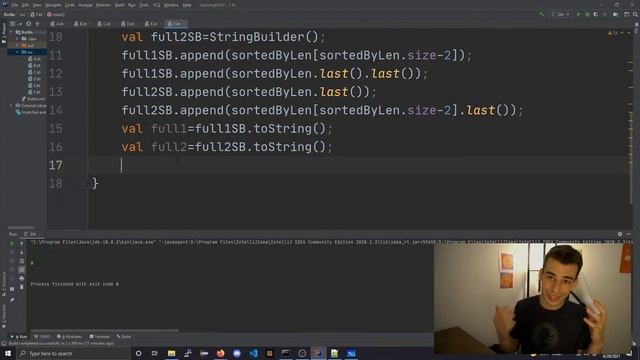The height and width of the screenshot is (360, 640).
Task: Toggle Scroll to End in Run console
Action: point(22,270)
